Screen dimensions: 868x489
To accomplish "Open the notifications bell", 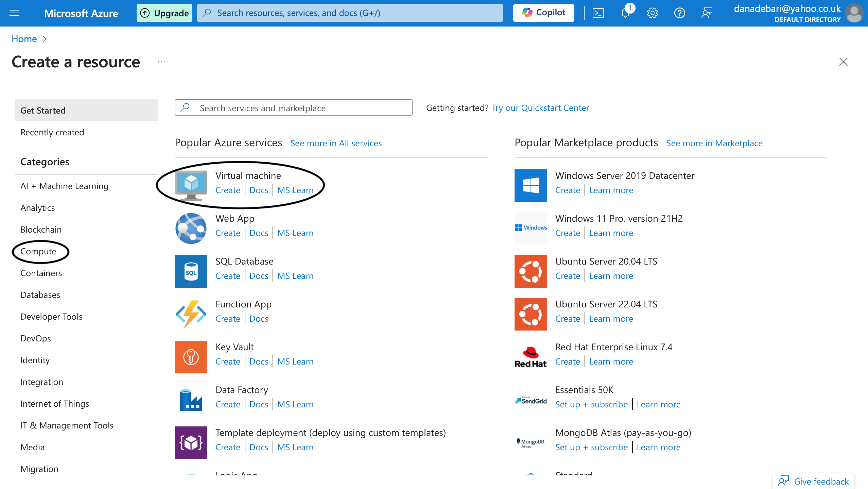I will pyautogui.click(x=625, y=13).
